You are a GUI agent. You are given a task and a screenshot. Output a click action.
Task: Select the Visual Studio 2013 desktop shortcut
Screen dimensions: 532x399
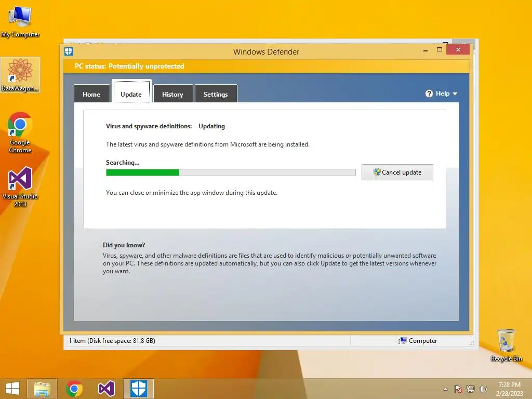[x=20, y=187]
